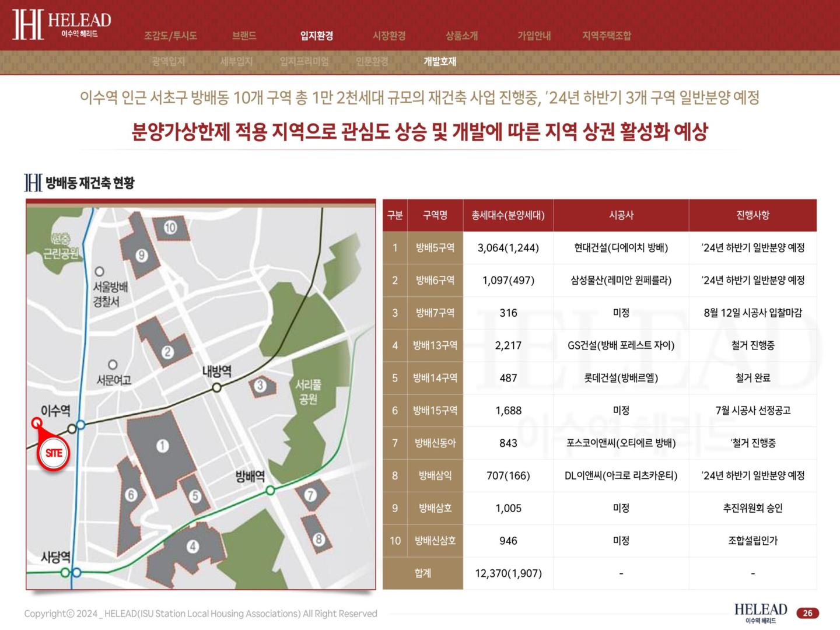This screenshot has width=840, height=630.
Task: Click the 내방역 station circle on map
Action: [216, 387]
